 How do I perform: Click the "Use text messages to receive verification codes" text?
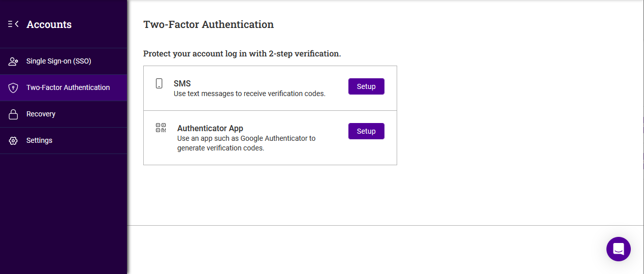click(249, 94)
